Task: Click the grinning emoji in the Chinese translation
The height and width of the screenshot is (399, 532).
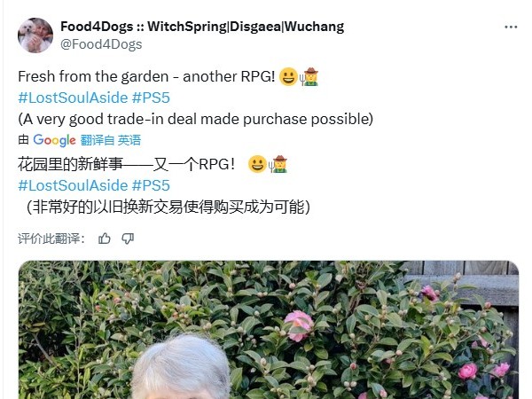Action: (257, 164)
